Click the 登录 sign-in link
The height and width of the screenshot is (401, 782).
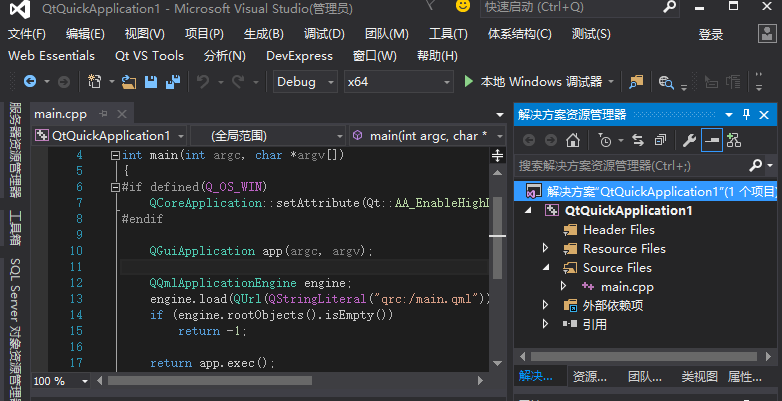tap(711, 34)
